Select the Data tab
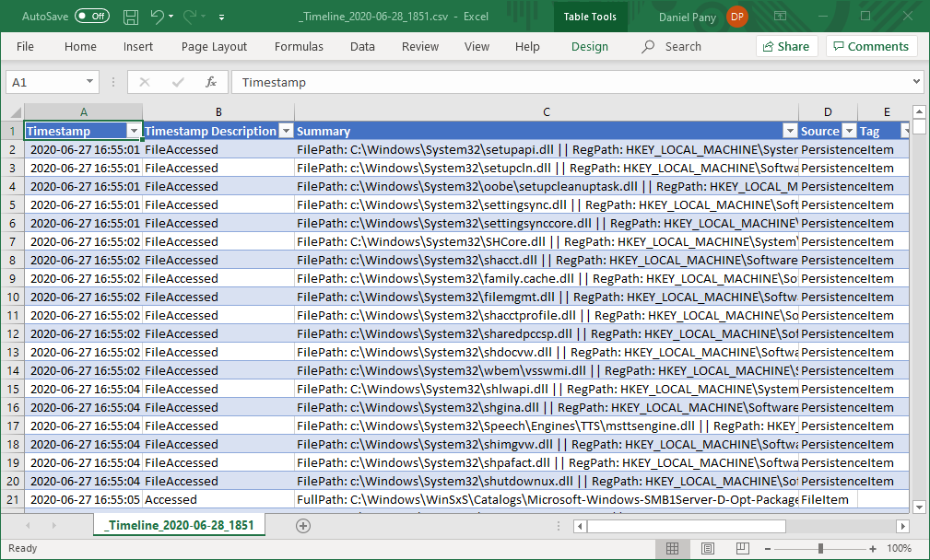930x560 pixels. click(x=362, y=46)
